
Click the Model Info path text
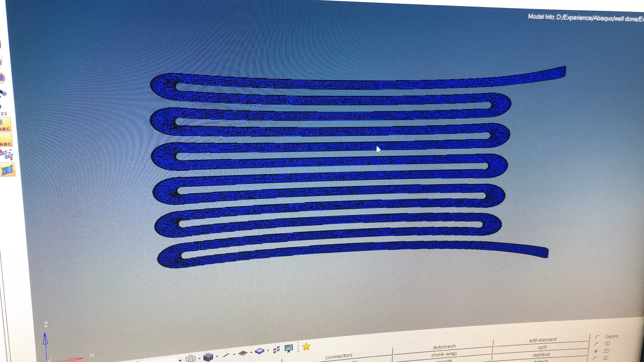coord(586,18)
